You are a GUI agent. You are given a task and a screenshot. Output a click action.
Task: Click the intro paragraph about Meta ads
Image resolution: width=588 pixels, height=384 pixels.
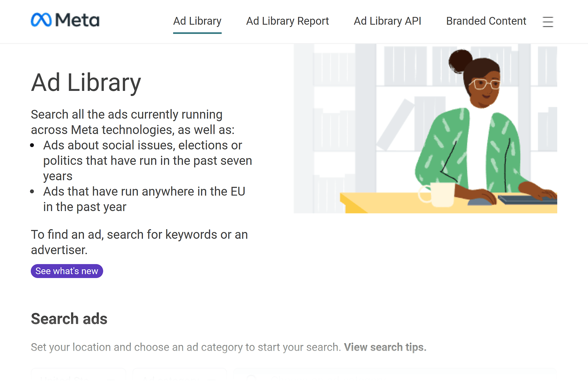coord(133,122)
